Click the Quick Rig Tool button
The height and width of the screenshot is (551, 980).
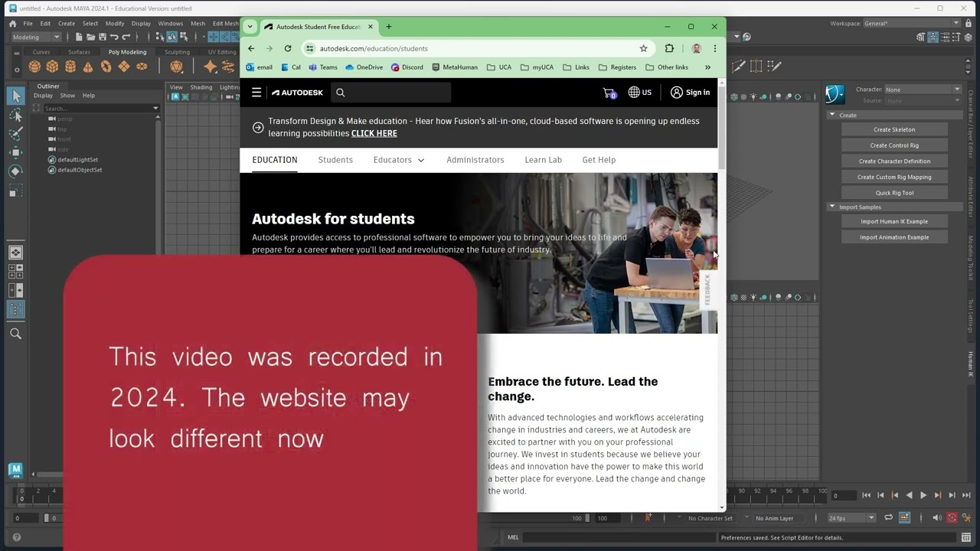tap(894, 193)
